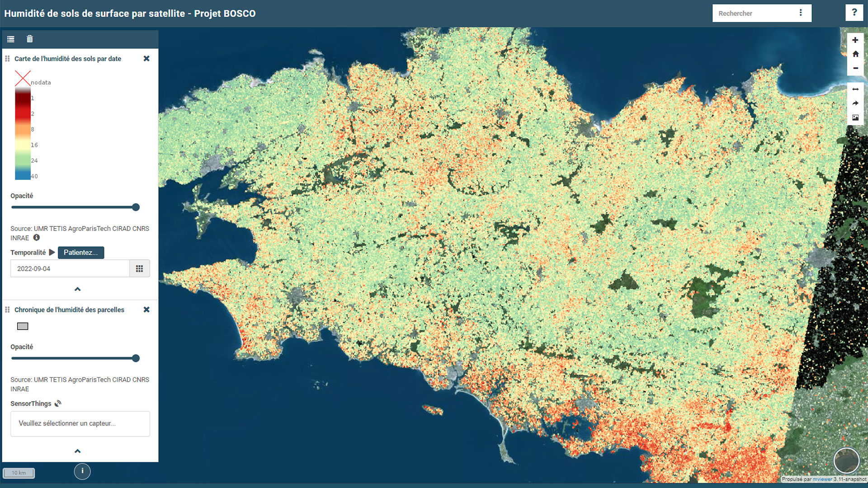Click the nodata legend label

41,83
